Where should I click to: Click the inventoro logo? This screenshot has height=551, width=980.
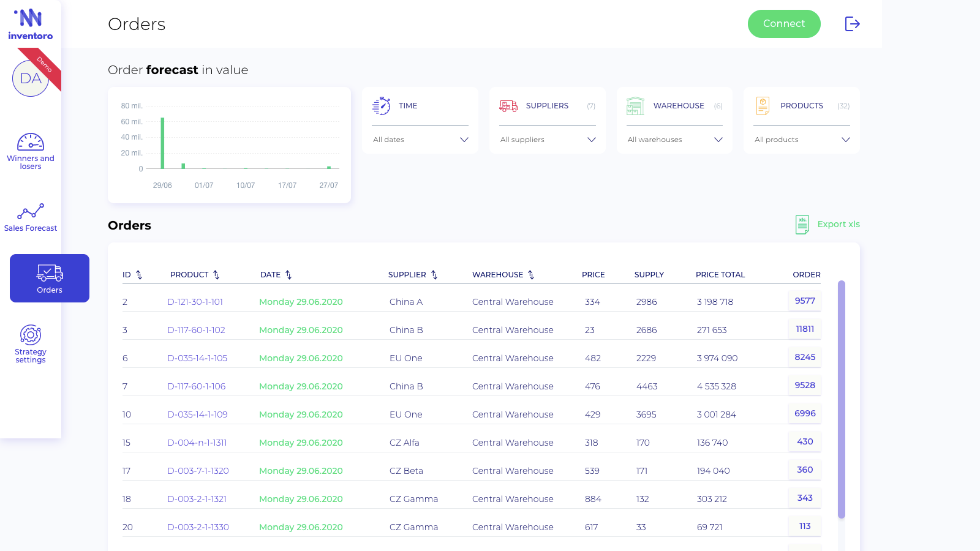click(x=31, y=24)
